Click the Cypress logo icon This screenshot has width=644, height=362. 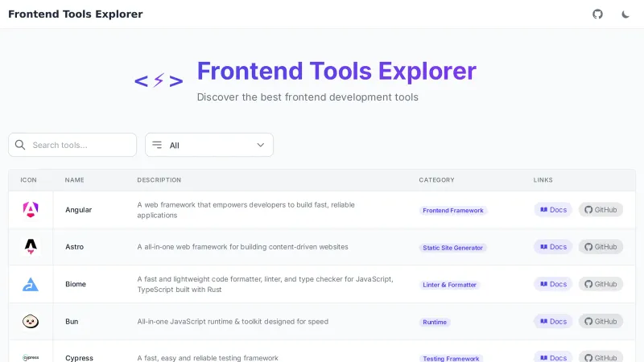click(x=31, y=357)
